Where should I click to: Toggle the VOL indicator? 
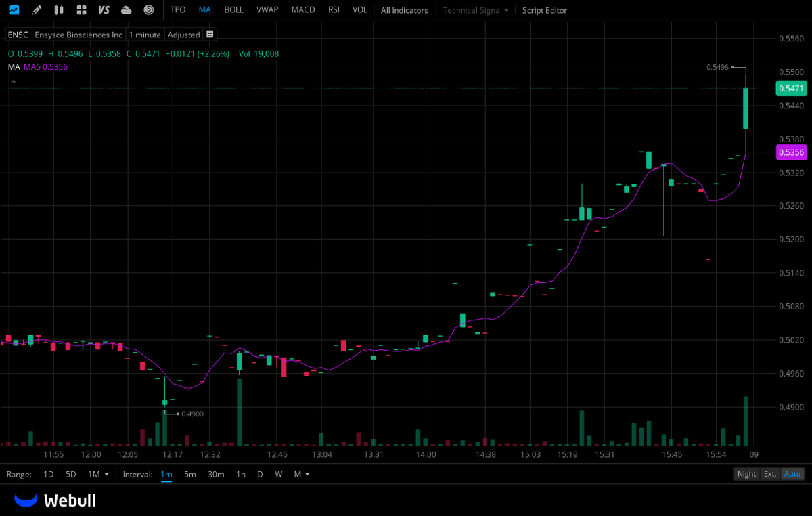click(360, 10)
